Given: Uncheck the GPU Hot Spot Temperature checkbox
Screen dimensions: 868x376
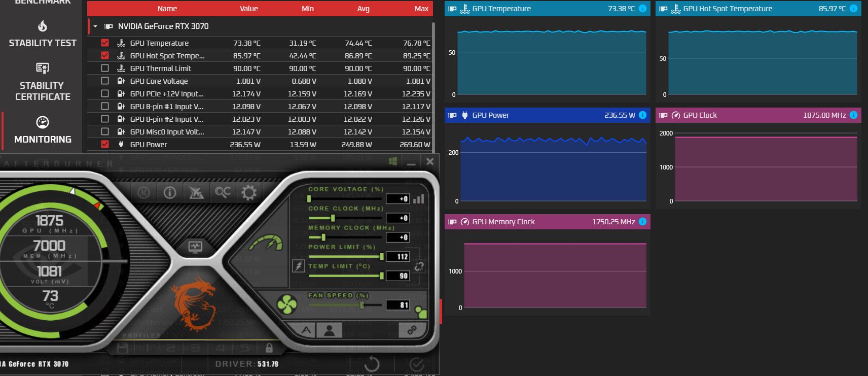Looking at the screenshot, I should click(x=105, y=55).
